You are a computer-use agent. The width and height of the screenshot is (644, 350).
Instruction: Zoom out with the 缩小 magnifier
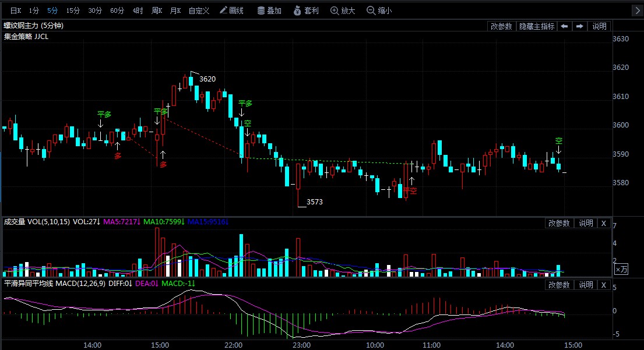(x=379, y=10)
